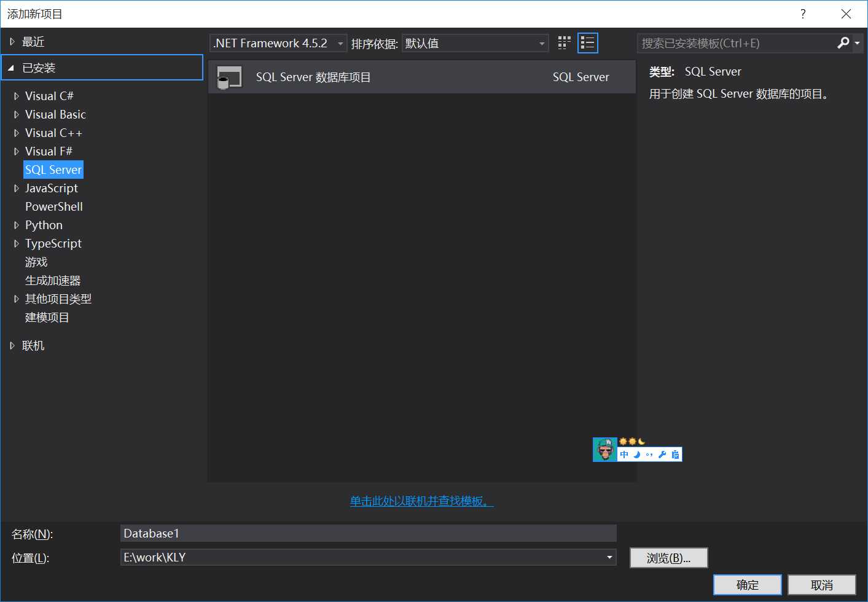Expand the TypeScript node arrow
The image size is (868, 602).
pyautogui.click(x=17, y=243)
